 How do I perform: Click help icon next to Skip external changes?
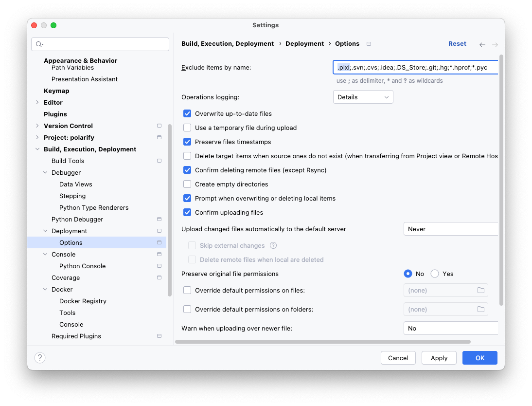click(x=273, y=245)
